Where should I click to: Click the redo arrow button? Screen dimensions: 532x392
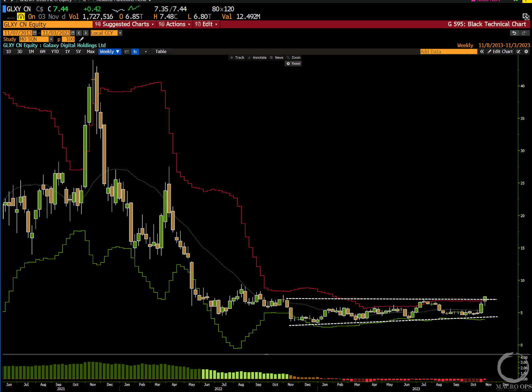pos(524,33)
